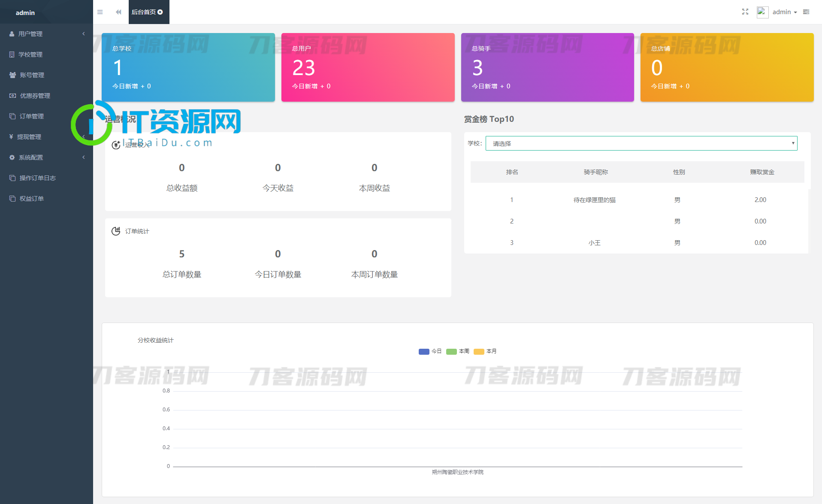This screenshot has height=504, width=822.
Task: Open 权益订单 menu
Action: click(46, 199)
